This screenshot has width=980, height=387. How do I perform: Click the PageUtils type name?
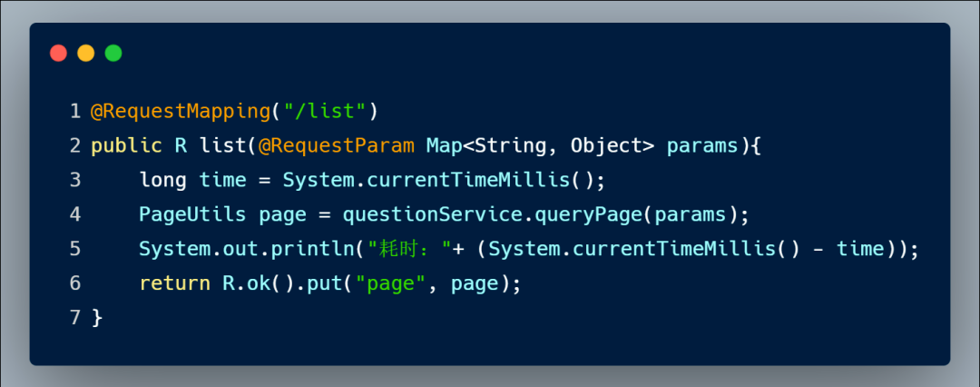[192, 214]
